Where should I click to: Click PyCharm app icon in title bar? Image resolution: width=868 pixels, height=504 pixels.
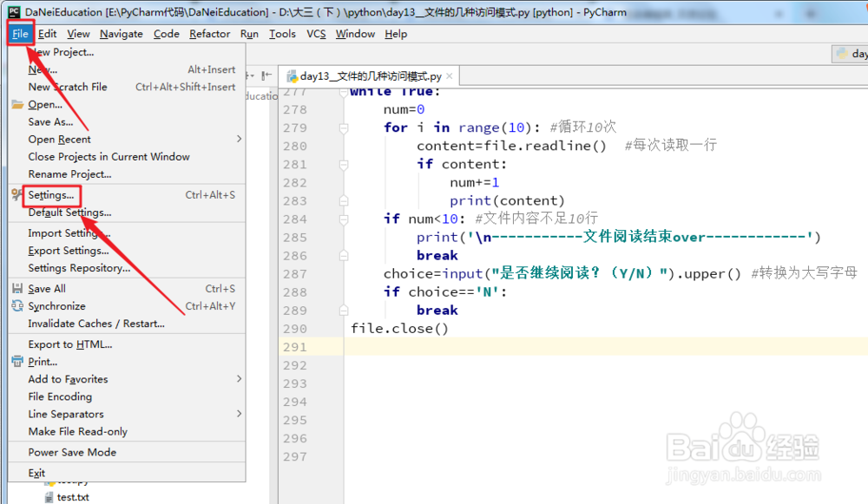pyautogui.click(x=14, y=11)
